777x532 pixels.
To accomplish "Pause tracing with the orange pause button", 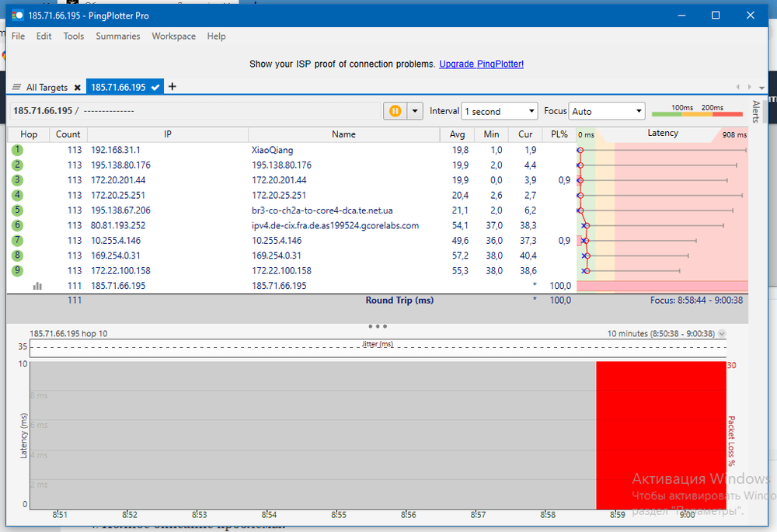I will coord(395,111).
